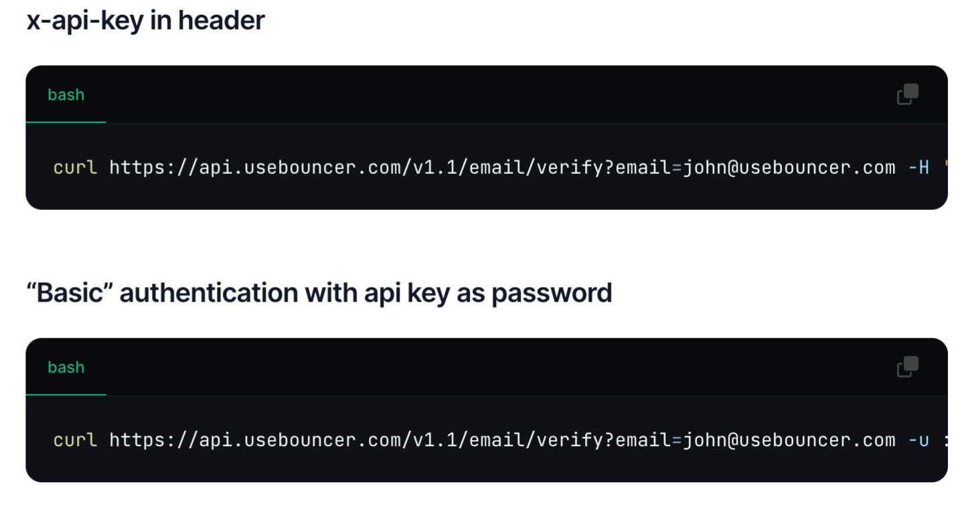
Task: Click the "Basic" authentication with api key heading
Action: click(x=319, y=293)
